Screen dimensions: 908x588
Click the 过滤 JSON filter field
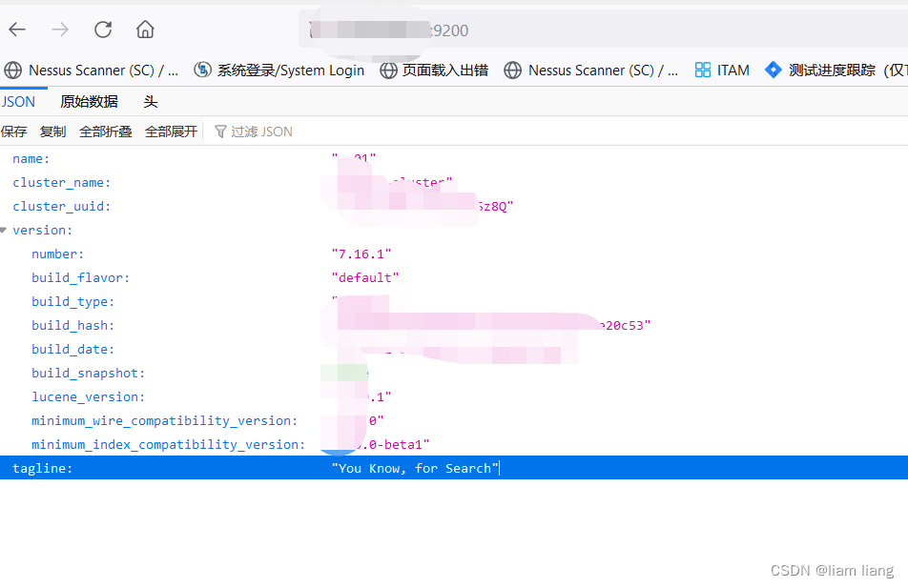point(261,132)
